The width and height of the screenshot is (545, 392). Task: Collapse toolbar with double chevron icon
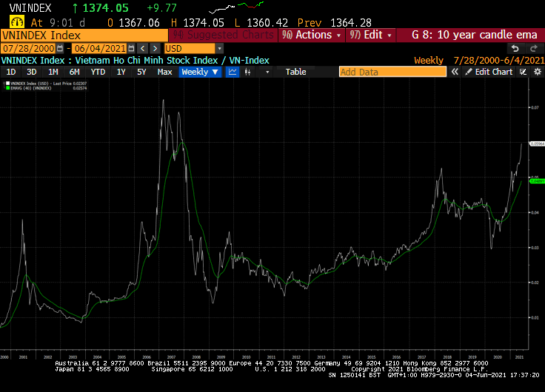coord(455,72)
